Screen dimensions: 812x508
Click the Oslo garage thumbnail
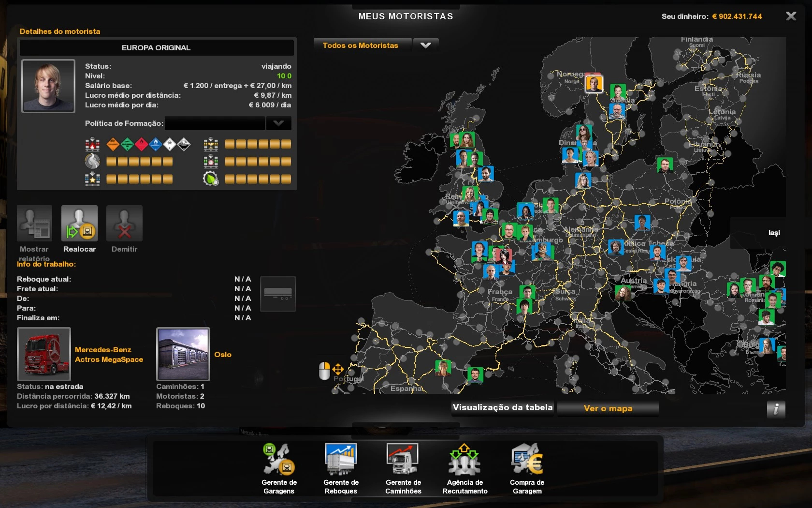pyautogui.click(x=183, y=354)
